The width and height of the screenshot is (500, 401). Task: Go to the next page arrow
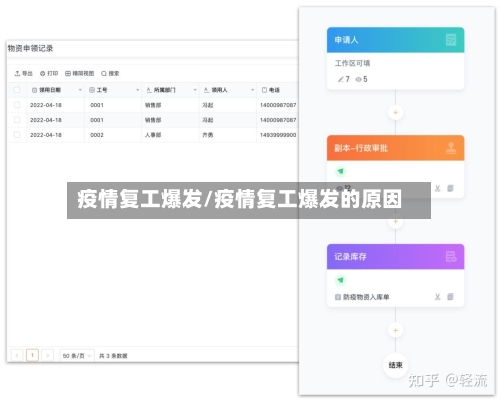click(x=48, y=356)
